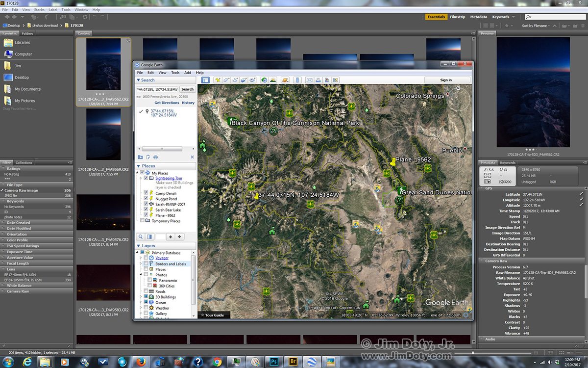Screen dimensions: 588x368
Task: Enable the Panoramio photos layer checkbox
Action: click(x=149, y=280)
